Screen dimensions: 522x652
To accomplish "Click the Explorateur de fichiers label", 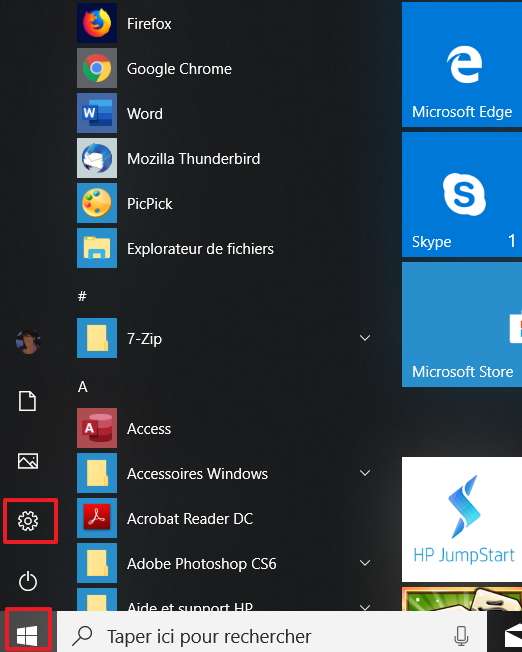I will [200, 249].
